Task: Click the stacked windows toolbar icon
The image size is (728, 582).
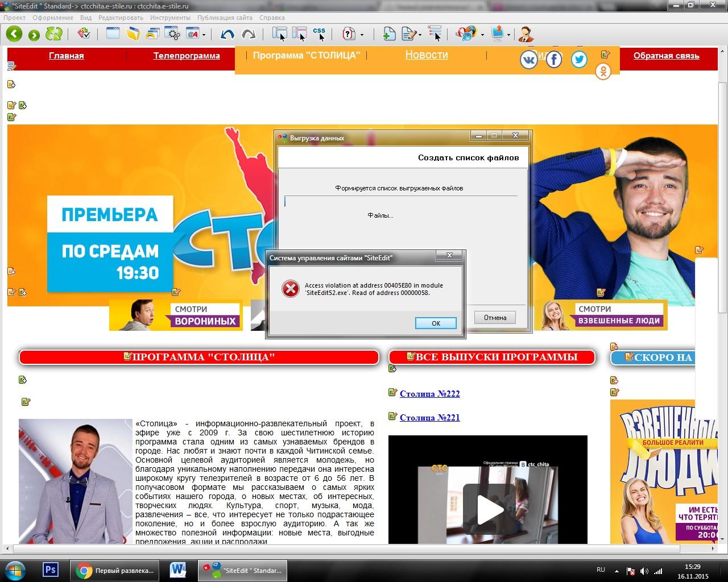Action: tap(152, 34)
